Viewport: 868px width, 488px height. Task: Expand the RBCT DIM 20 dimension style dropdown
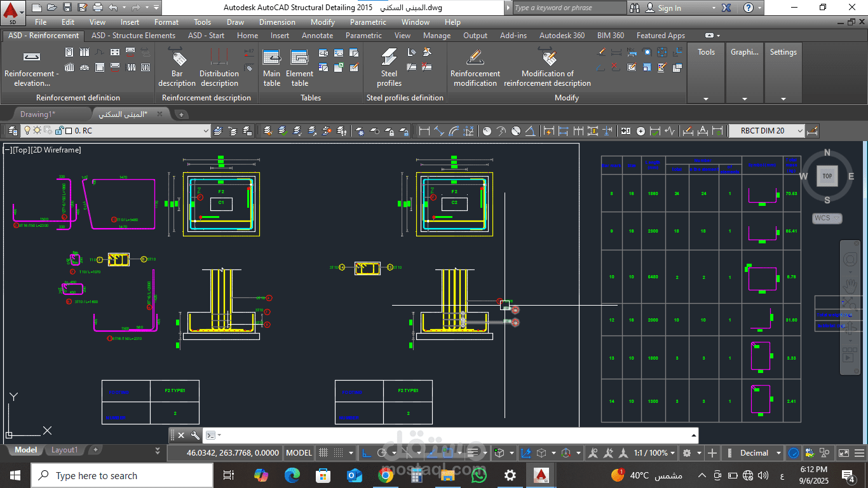click(x=799, y=131)
